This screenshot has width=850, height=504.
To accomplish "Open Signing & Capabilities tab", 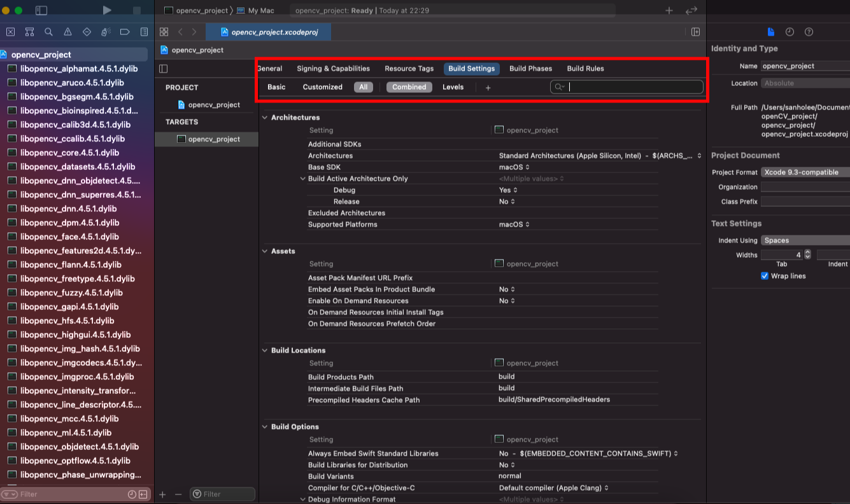I will tap(333, 69).
